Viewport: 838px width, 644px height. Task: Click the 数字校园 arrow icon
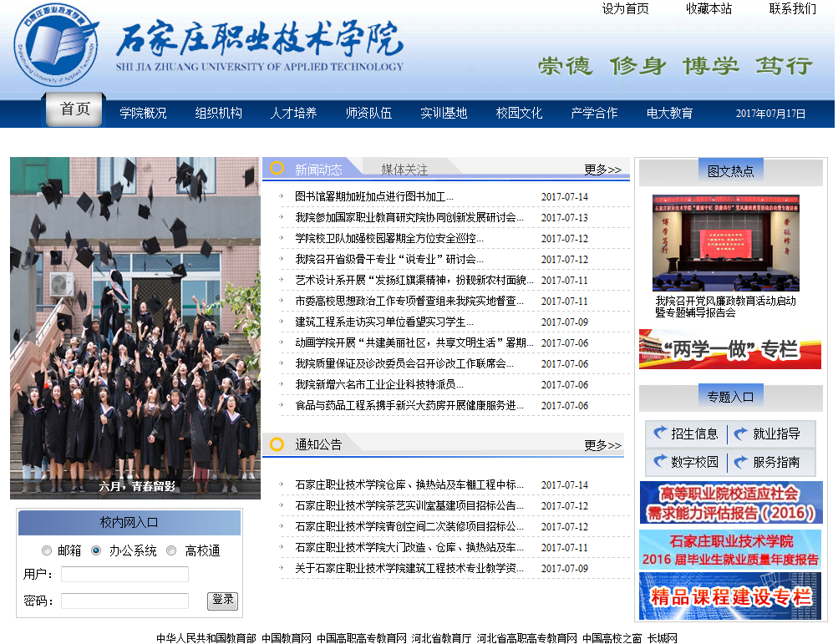click(x=660, y=461)
